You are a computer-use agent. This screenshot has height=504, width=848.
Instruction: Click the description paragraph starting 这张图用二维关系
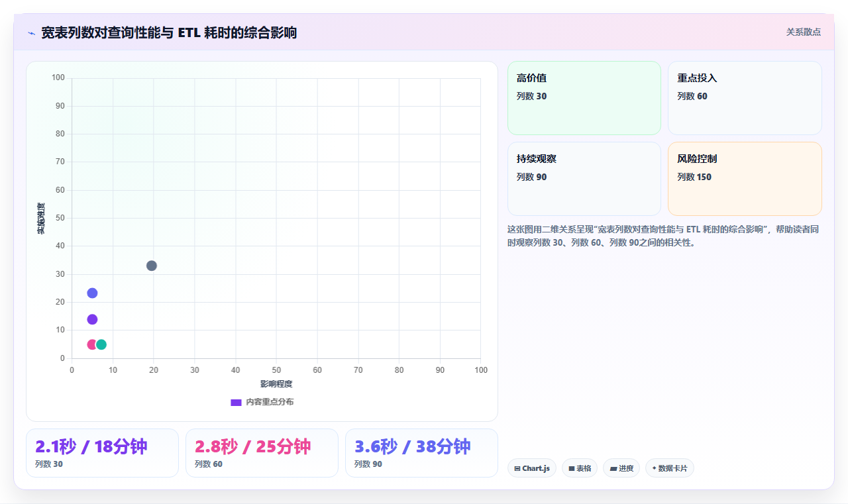coord(664,236)
